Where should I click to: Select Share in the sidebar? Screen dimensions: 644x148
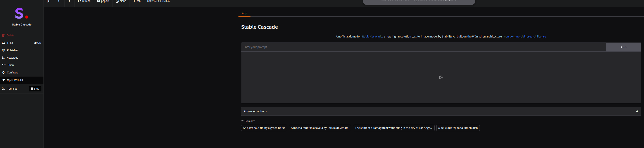click(x=22, y=65)
